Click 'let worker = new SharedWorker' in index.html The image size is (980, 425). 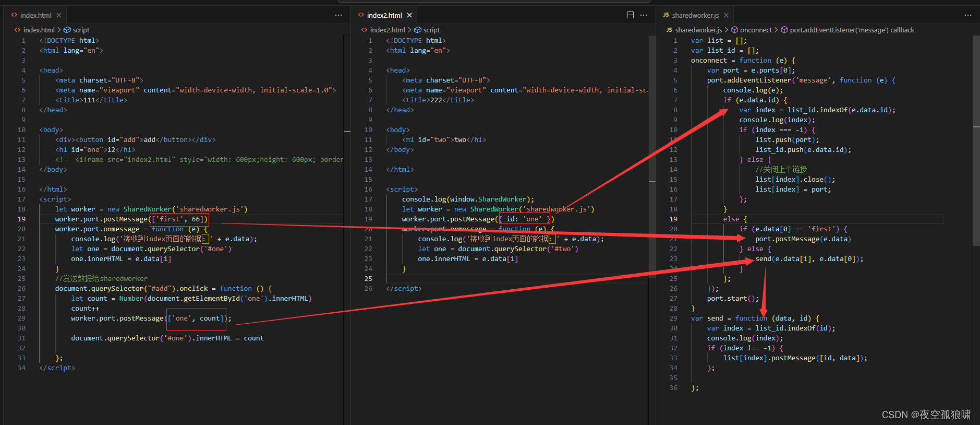coord(151,209)
